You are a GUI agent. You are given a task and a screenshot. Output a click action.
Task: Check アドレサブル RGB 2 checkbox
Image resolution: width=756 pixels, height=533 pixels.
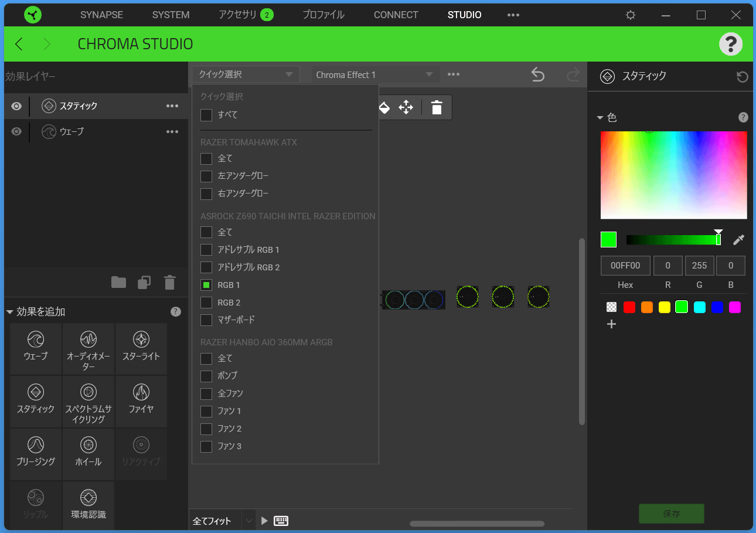(206, 267)
